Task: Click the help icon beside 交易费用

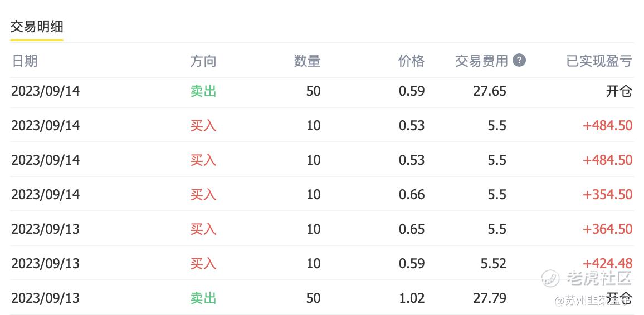Action: pyautogui.click(x=519, y=61)
